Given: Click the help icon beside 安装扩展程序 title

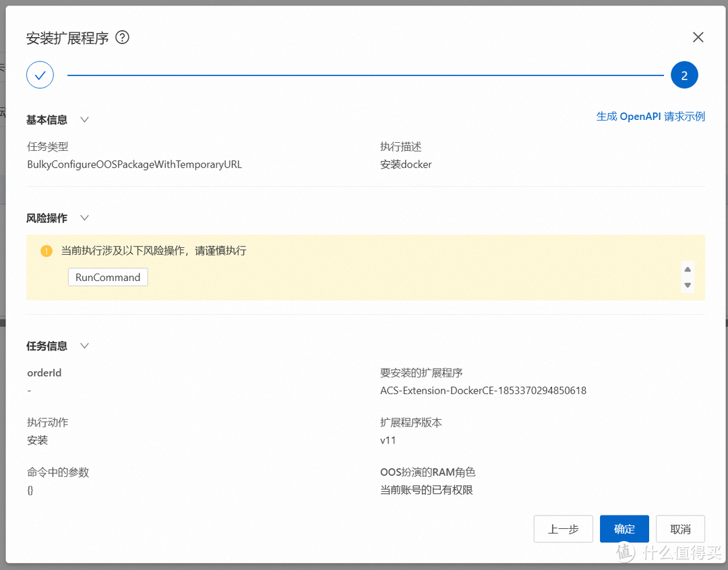Looking at the screenshot, I should click(x=122, y=38).
